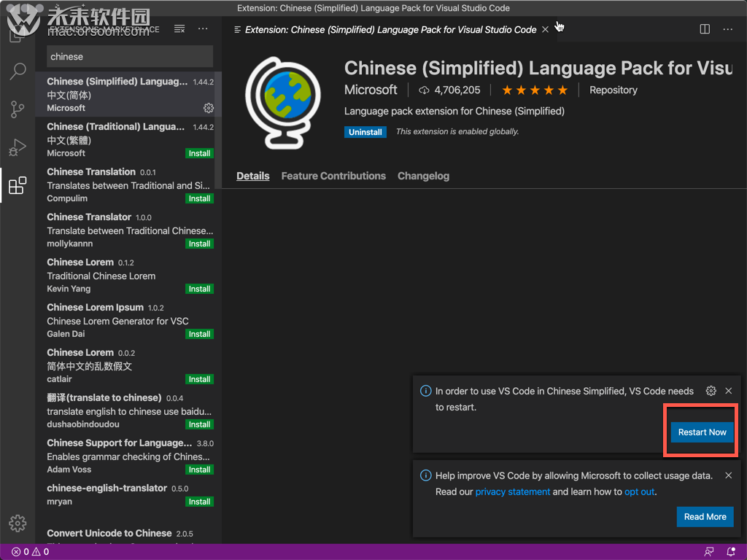
Task: Split the editor to the right
Action: (x=705, y=29)
